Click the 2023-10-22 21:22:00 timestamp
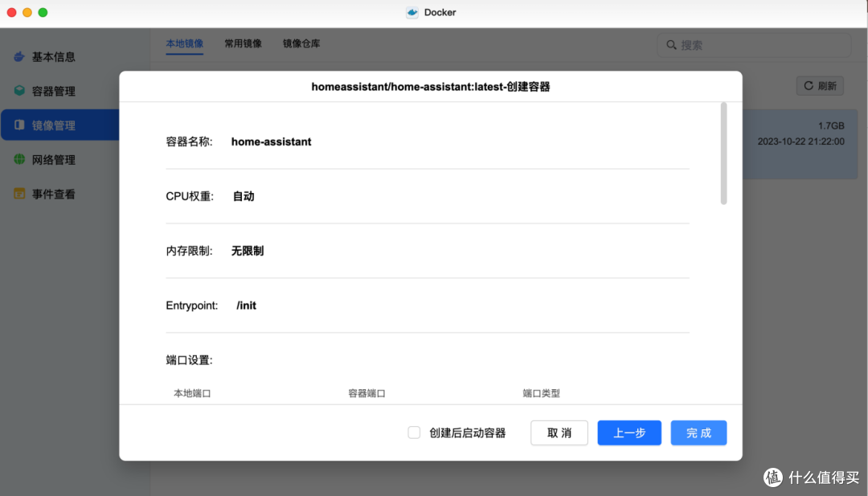This screenshot has width=868, height=496. 801,141
